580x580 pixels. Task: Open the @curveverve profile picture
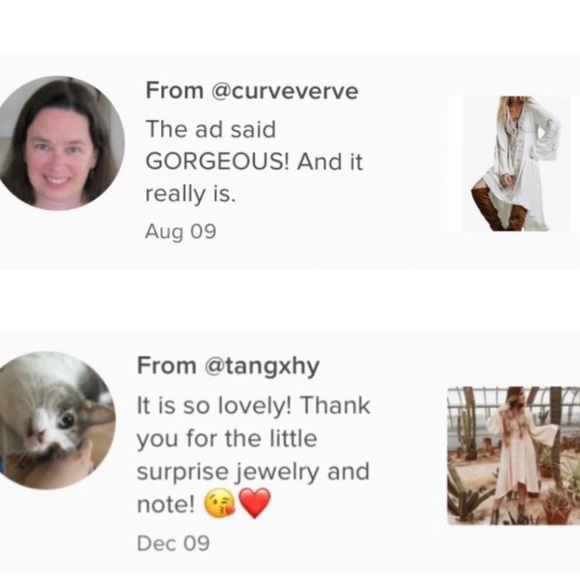(58, 144)
